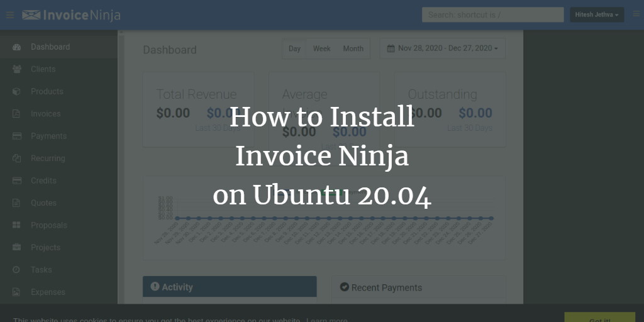
Task: Select the Month grouping button
Action: pyautogui.click(x=353, y=48)
